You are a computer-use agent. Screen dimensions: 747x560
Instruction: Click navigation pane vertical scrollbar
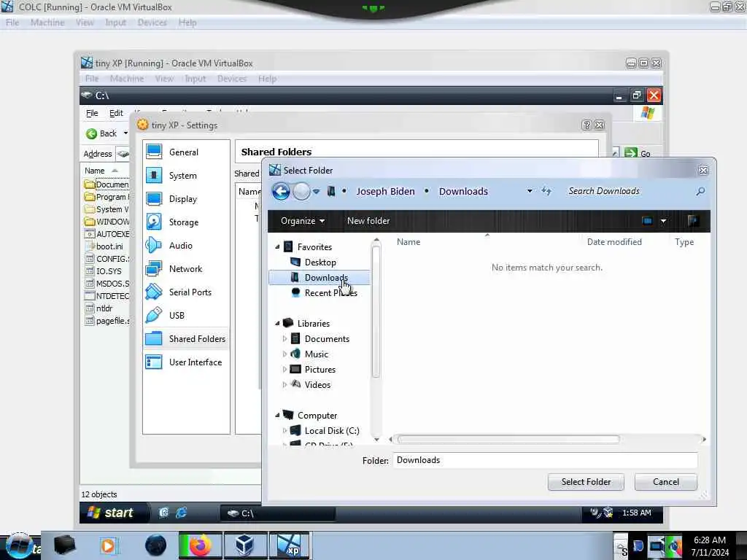click(376, 312)
